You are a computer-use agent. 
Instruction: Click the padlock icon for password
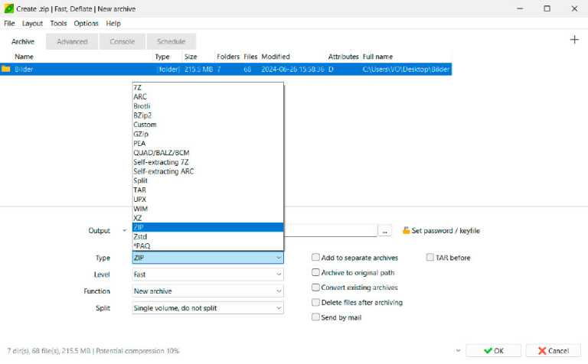click(x=407, y=230)
